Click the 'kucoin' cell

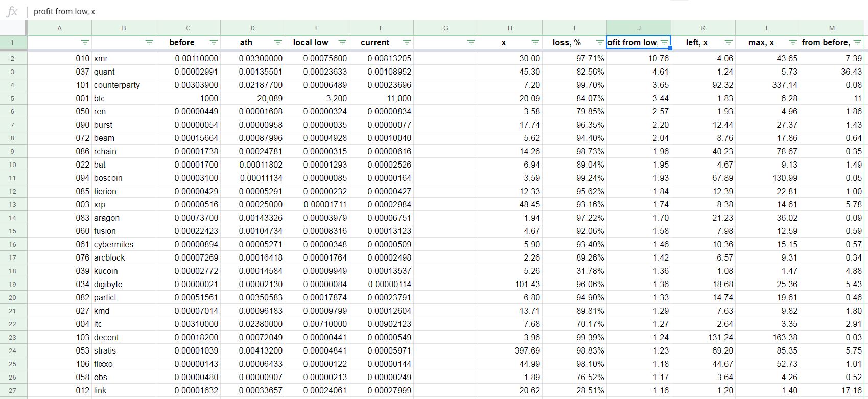pyautogui.click(x=124, y=271)
